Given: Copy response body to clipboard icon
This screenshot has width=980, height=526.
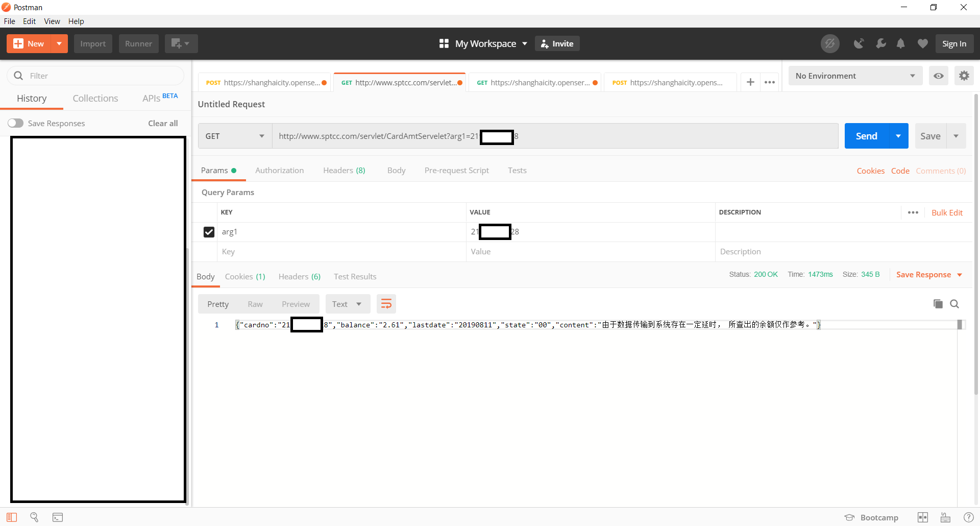Looking at the screenshot, I should click(x=938, y=304).
